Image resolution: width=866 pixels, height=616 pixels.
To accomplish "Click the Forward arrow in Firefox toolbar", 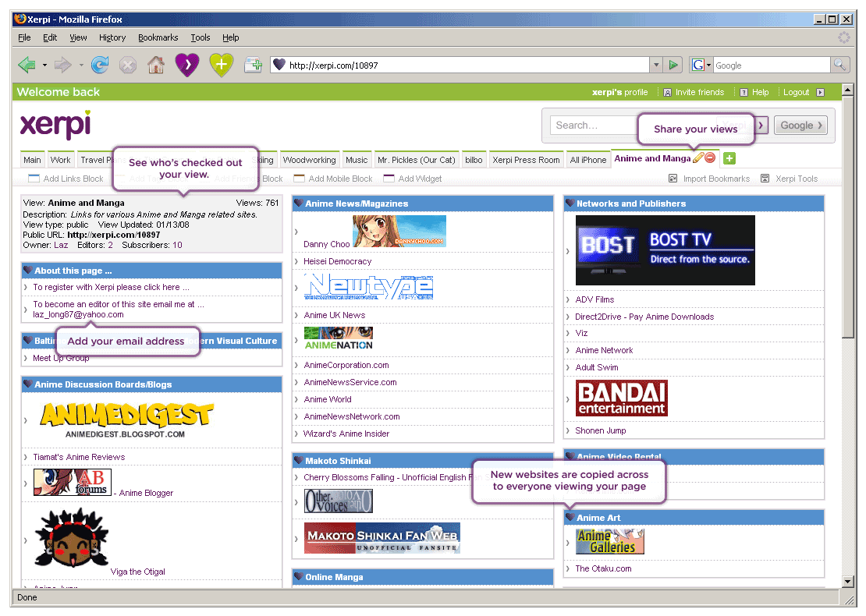I will click(62, 65).
